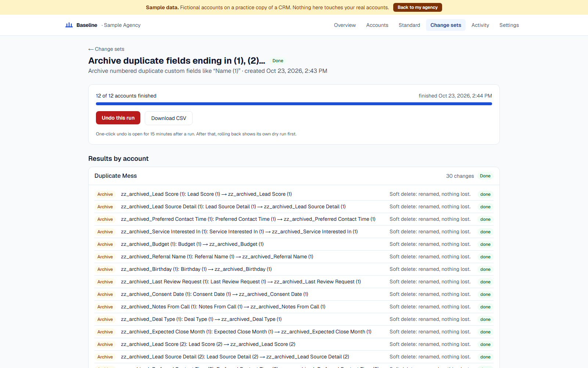Select the zz_archived_Budget (1) change row
Screen dimensions: 588x368
tap(294, 244)
